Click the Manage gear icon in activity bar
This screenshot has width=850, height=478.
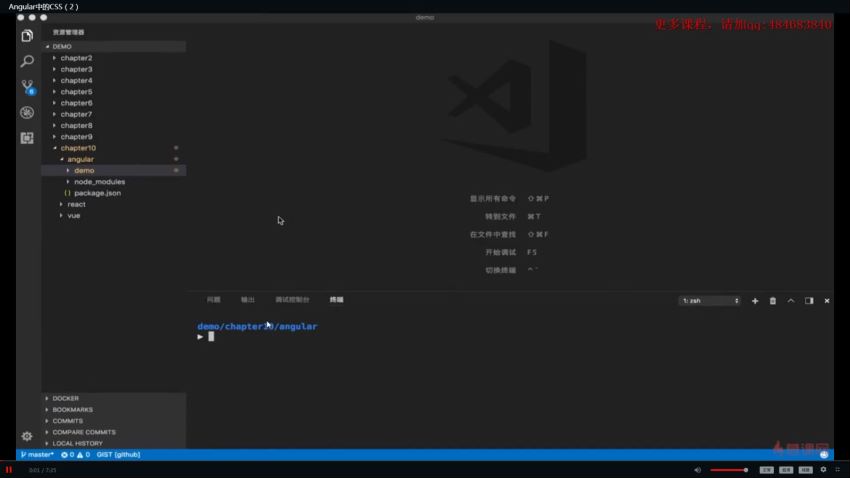tap(27, 436)
